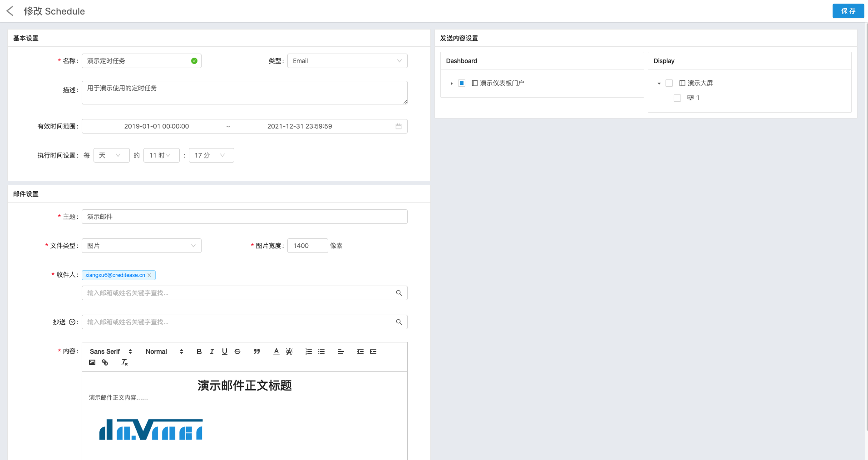The image size is (868, 460).
Task: Apply strikethrough formatting in the editor
Action: pos(237,351)
